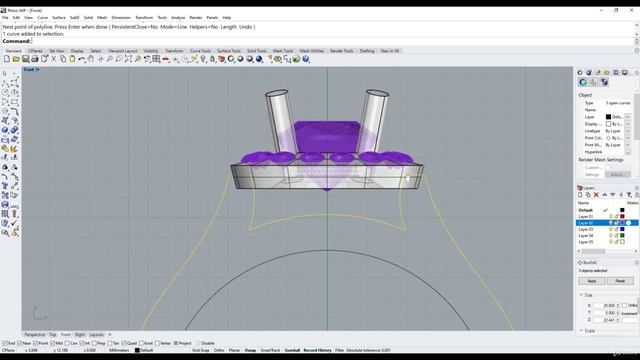640x360 pixels.
Task: Click the move layer up arrow
Action: 604,195
